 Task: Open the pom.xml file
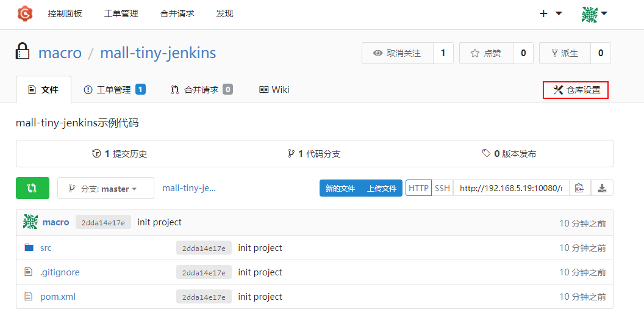[x=58, y=296]
